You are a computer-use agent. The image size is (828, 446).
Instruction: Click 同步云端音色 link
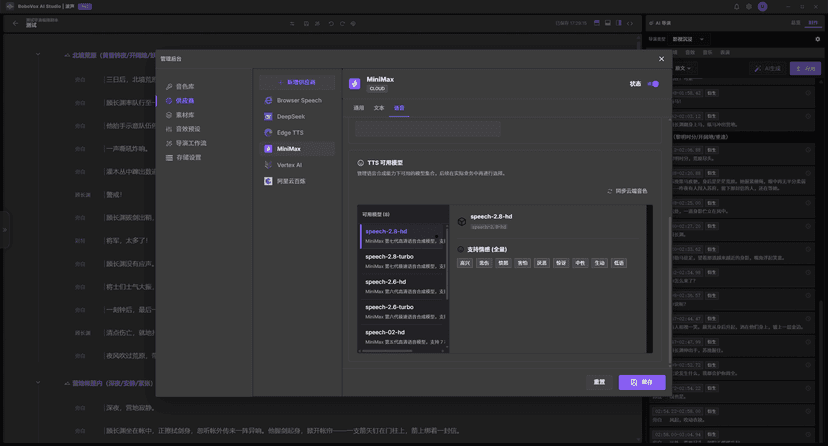627,191
